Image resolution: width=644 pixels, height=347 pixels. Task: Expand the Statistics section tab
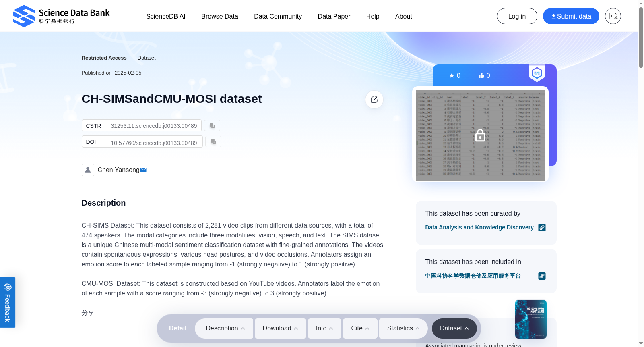[x=403, y=328]
